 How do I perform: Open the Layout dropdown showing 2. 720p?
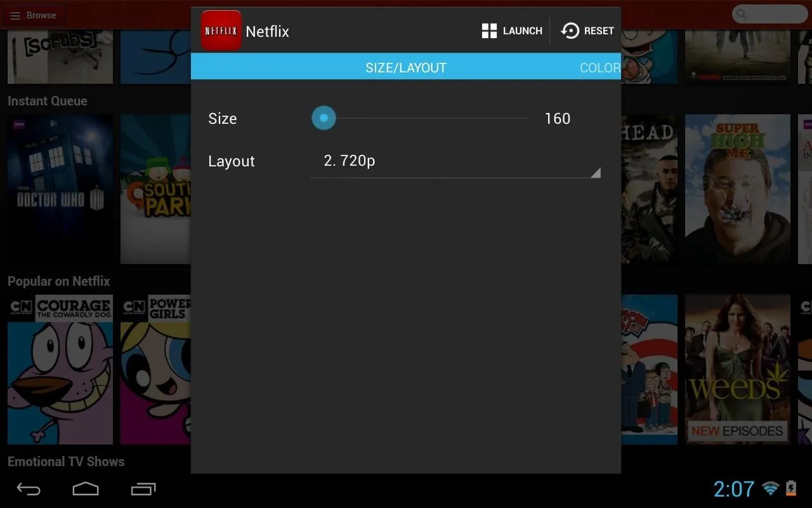pos(455,162)
